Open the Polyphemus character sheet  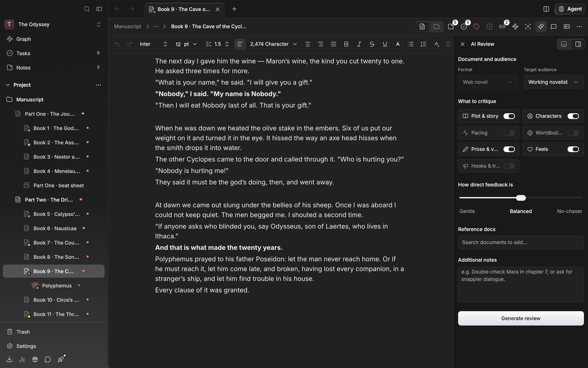pyautogui.click(x=57, y=285)
